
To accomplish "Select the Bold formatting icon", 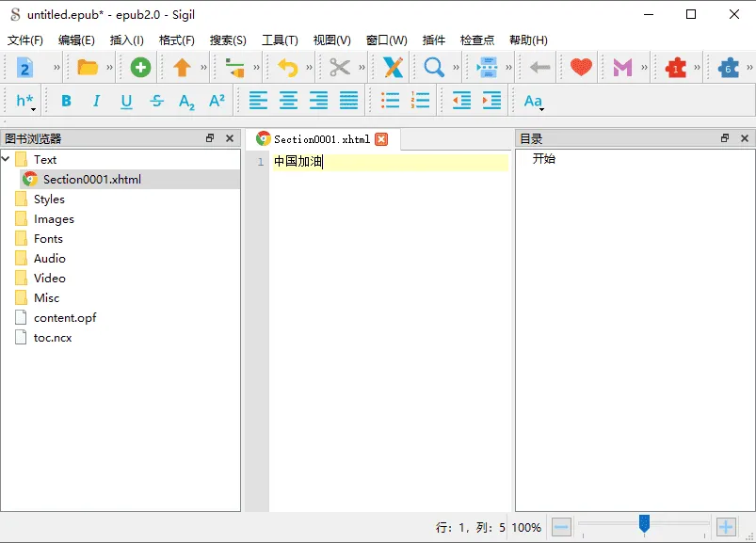I will 65,100.
